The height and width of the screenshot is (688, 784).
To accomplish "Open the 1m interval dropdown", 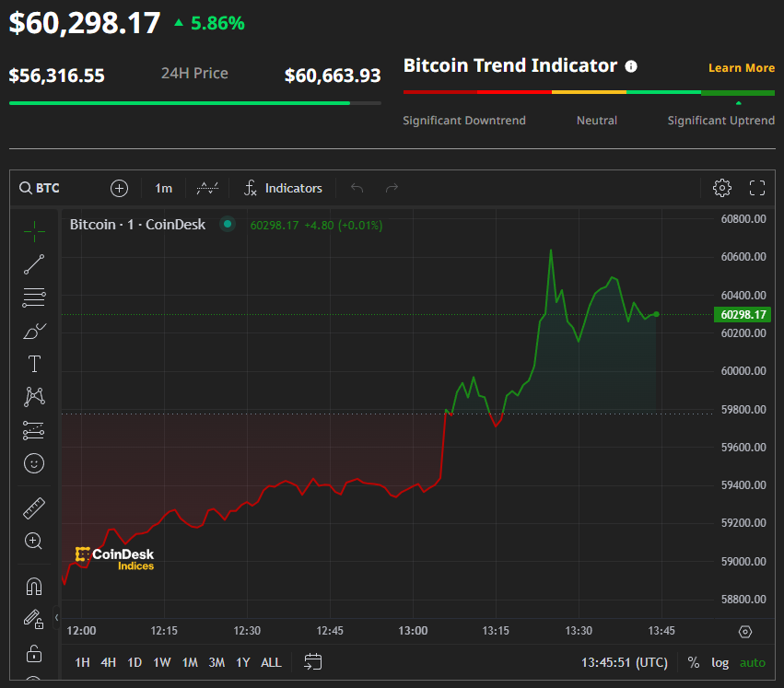I will [163, 188].
